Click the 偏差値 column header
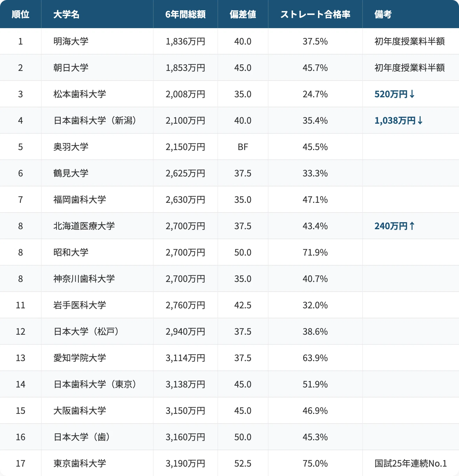Screen dimensions: 459x476 click(243, 14)
